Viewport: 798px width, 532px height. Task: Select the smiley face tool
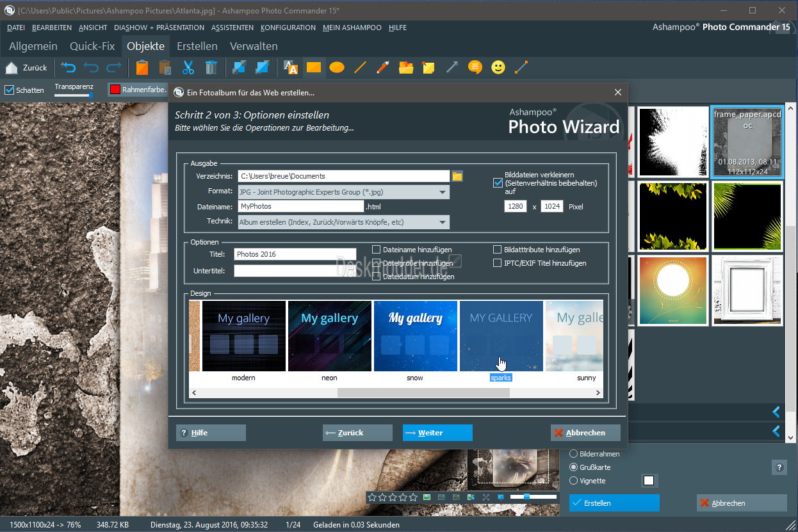pos(498,67)
